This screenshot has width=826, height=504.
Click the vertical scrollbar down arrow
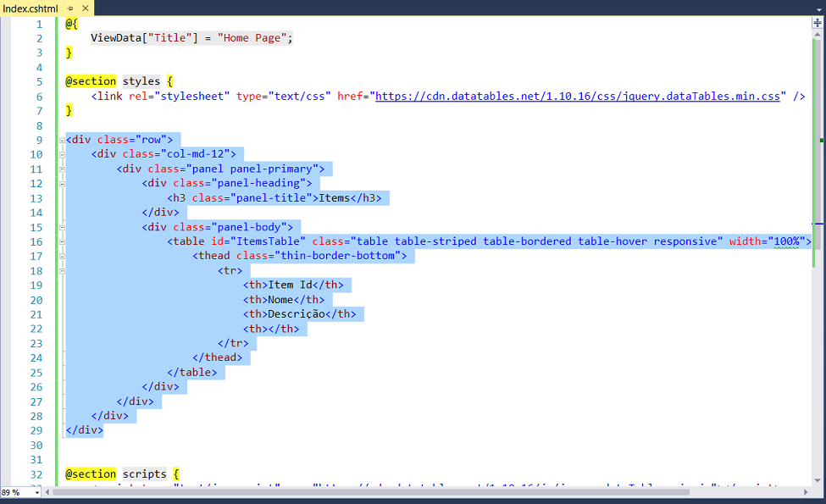point(817,480)
